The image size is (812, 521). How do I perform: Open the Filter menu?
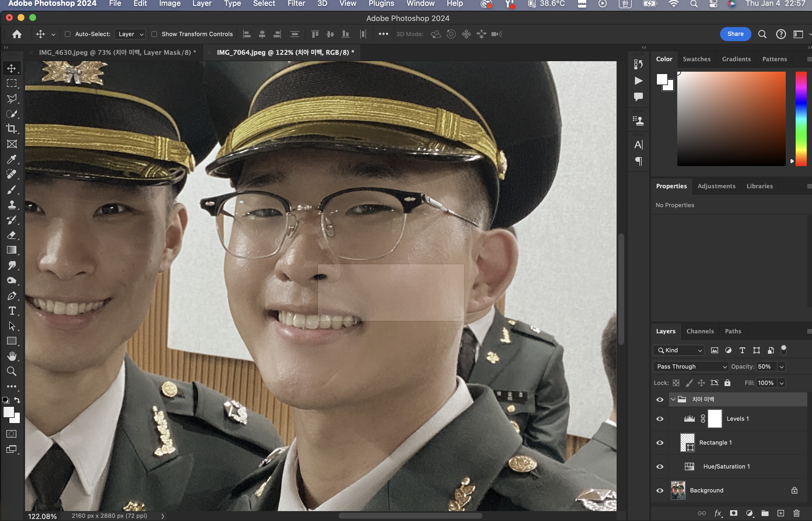296,4
